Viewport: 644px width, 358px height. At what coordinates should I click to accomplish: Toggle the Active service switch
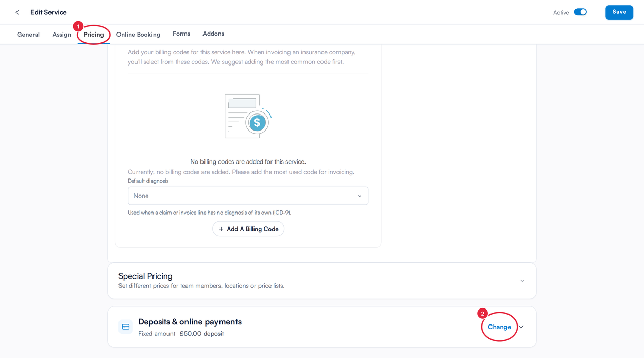[580, 12]
